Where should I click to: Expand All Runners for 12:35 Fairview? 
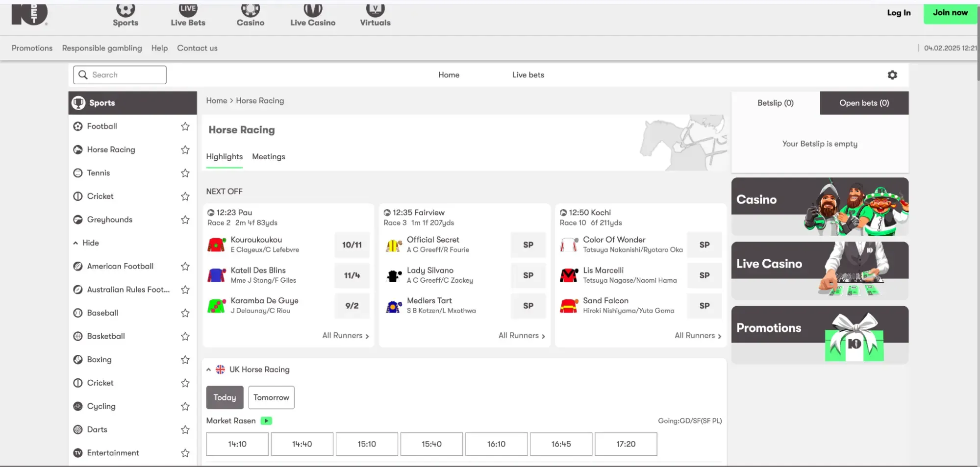click(x=522, y=336)
